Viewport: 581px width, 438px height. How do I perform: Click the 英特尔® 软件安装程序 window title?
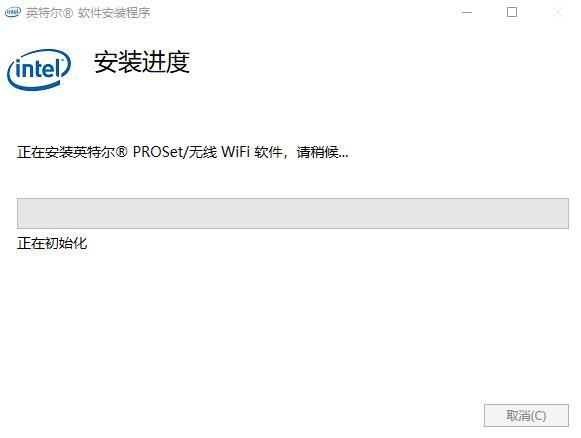(88, 13)
